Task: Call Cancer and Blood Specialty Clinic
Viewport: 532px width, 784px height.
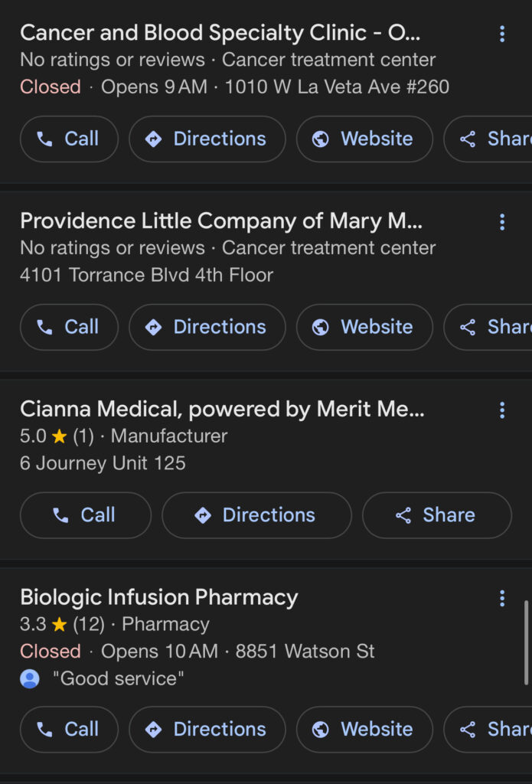Action: click(x=69, y=139)
